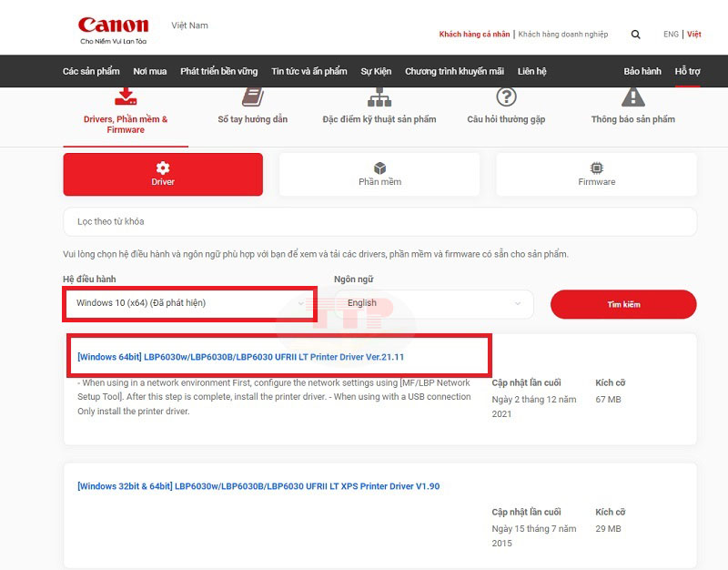Click the chip icon for Firmware
Viewport: 728px width, 570px height.
pos(597,168)
